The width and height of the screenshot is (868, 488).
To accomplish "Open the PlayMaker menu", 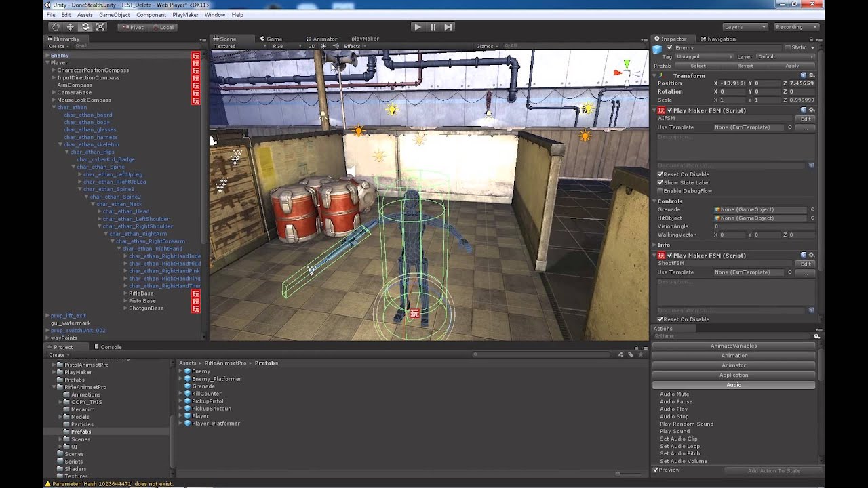I will click(x=185, y=14).
